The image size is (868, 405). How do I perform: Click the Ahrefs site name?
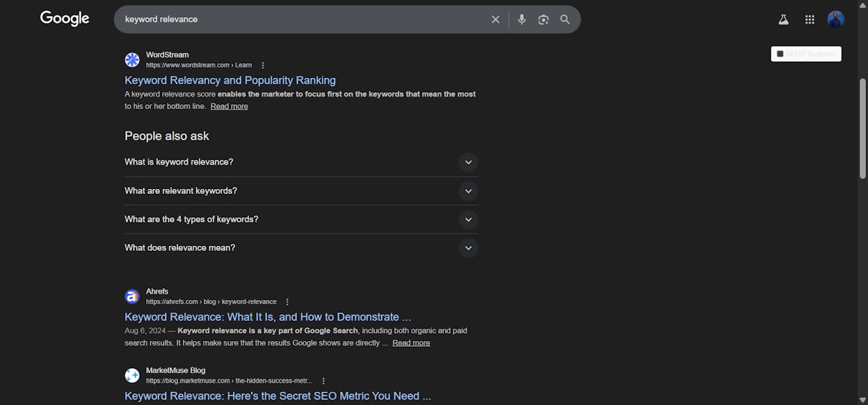[x=157, y=292]
